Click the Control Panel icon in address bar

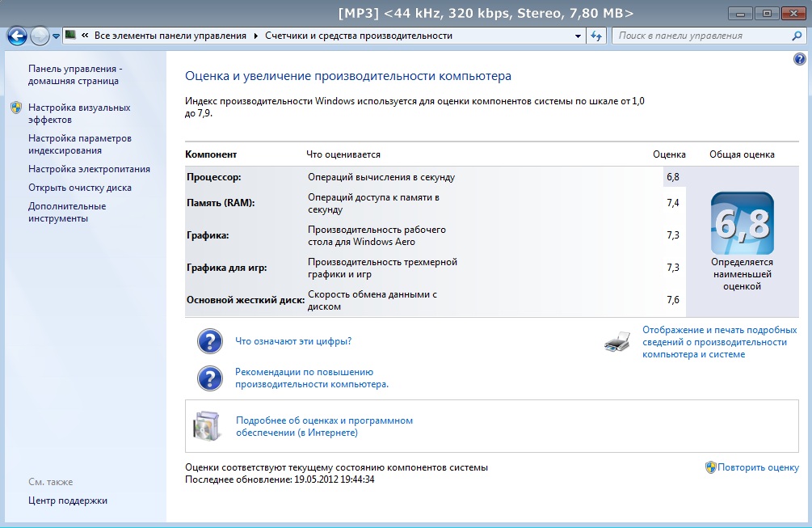point(70,36)
